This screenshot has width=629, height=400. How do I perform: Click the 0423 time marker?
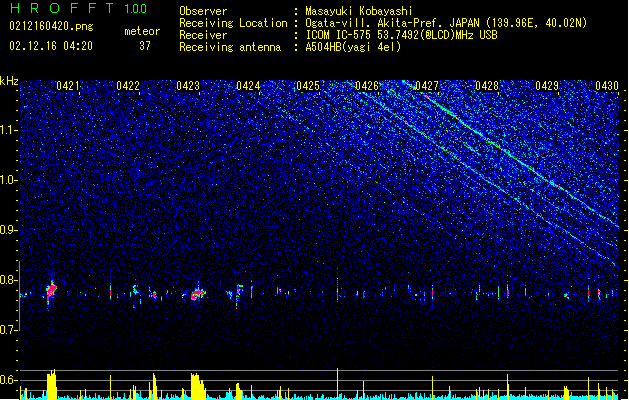pyautogui.click(x=188, y=86)
